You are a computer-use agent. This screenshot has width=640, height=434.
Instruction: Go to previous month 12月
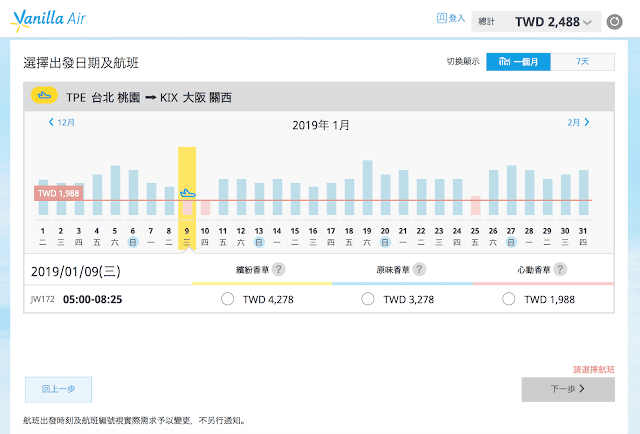62,122
